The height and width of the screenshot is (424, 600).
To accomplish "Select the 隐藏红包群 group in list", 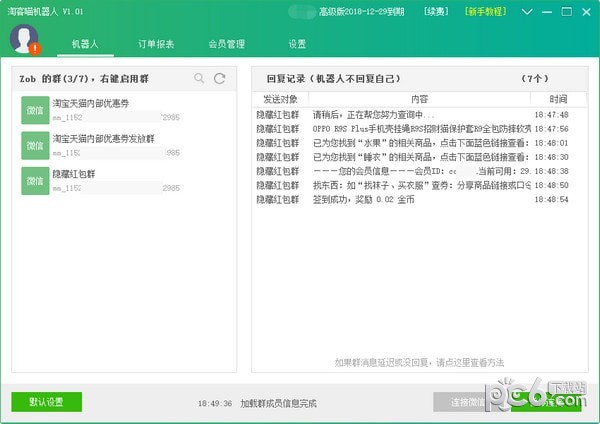I will 124,181.
